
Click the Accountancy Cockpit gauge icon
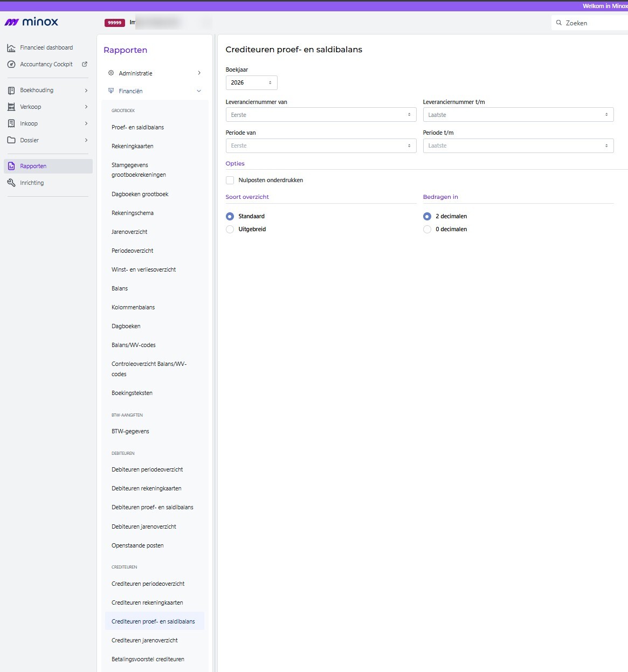click(11, 64)
